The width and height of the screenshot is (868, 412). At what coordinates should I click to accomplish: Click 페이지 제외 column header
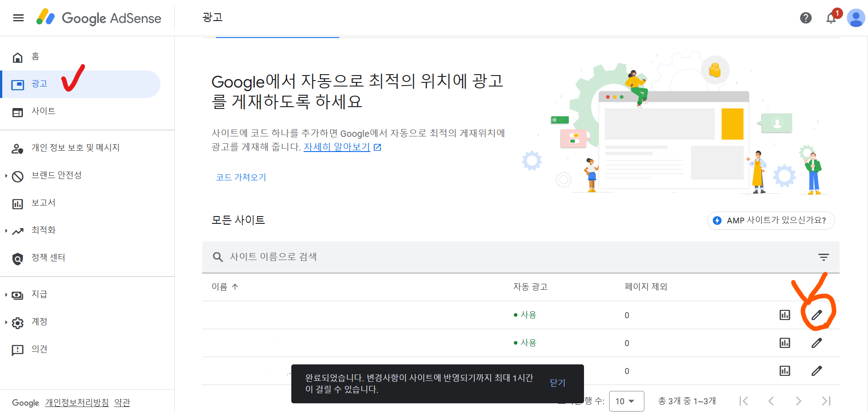(x=646, y=287)
